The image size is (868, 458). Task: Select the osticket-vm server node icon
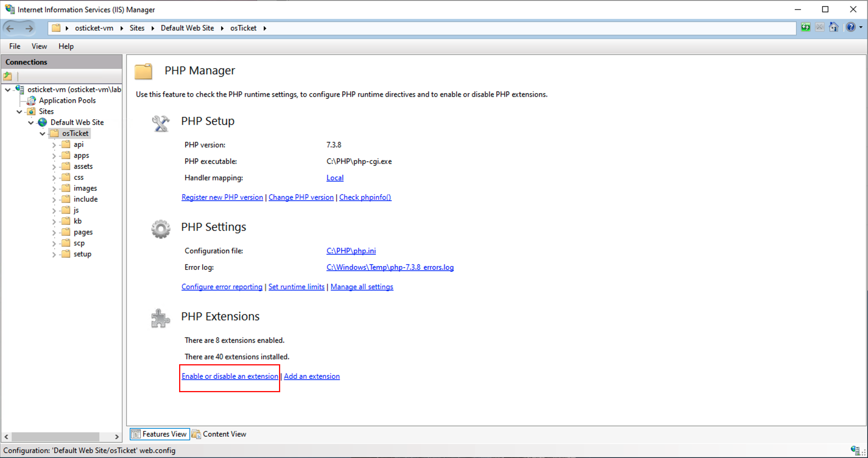[20, 90]
